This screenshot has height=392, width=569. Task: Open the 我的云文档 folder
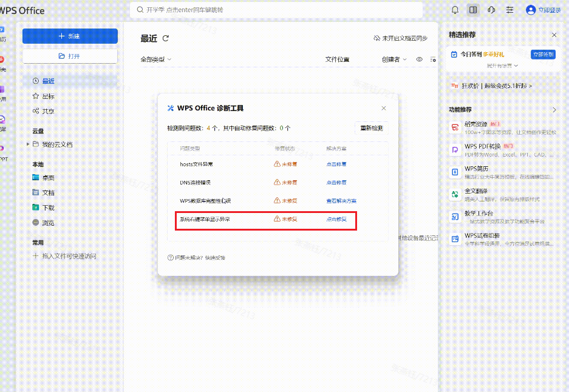click(57, 144)
